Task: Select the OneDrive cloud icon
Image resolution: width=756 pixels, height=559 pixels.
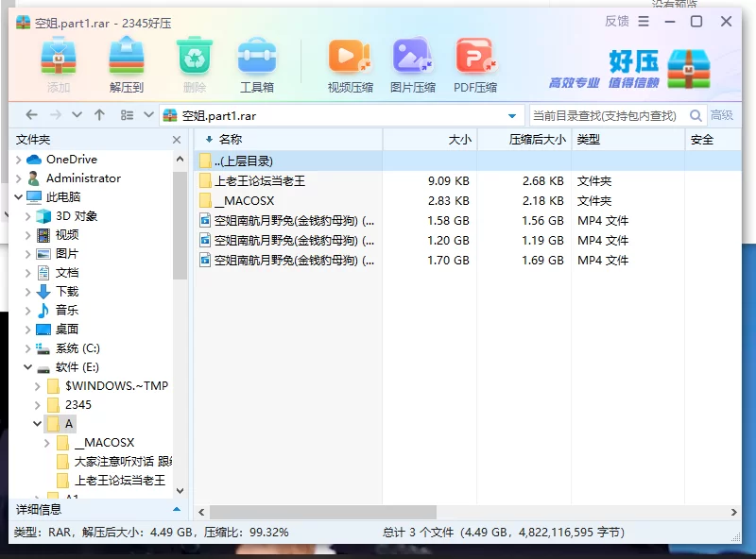Action: pos(34,159)
